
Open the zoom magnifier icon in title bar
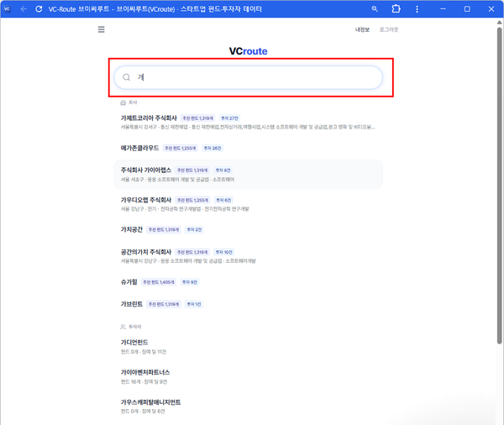click(375, 9)
